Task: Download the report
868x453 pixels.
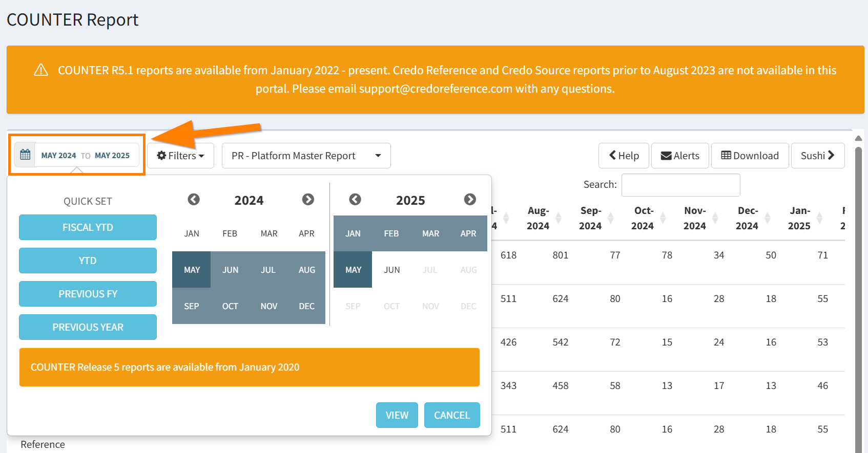Action: pyautogui.click(x=750, y=156)
